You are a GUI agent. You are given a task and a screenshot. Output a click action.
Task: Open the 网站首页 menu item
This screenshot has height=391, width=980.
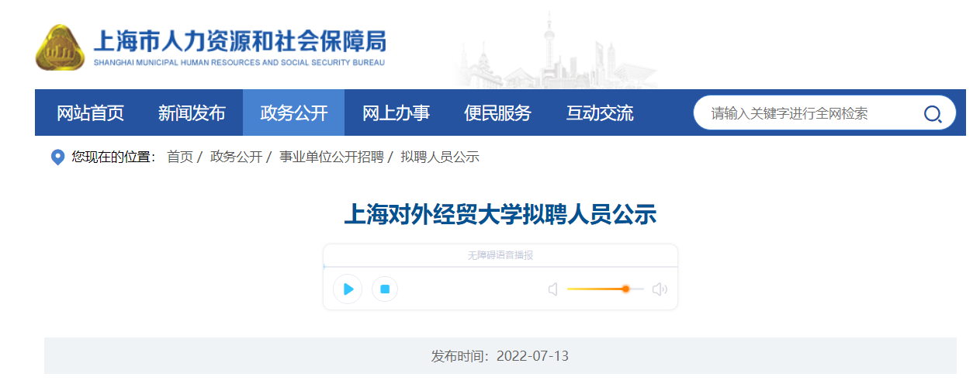point(91,113)
